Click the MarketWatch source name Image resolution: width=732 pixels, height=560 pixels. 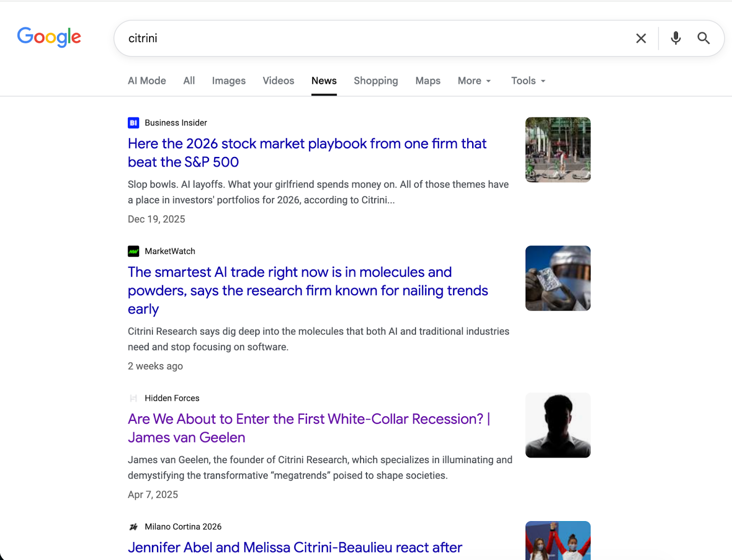coord(170,252)
